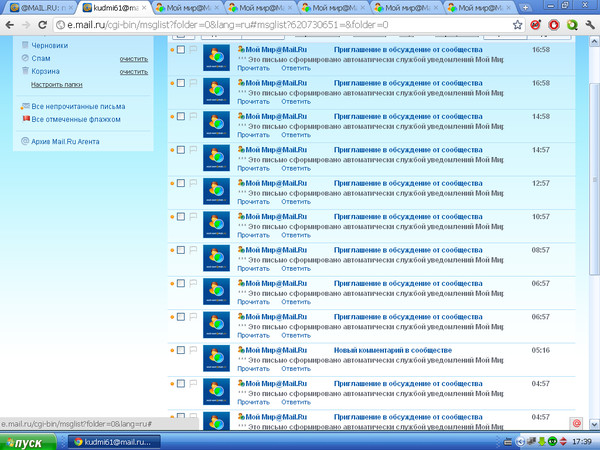The height and width of the screenshot is (450, 600).
Task: Click the system tray clock 17:39
Action: click(582, 442)
